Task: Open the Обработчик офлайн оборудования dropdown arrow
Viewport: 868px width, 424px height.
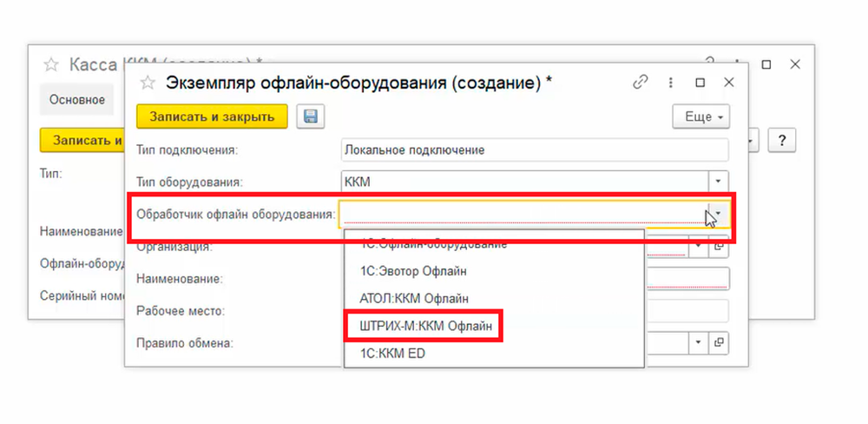Action: point(719,213)
